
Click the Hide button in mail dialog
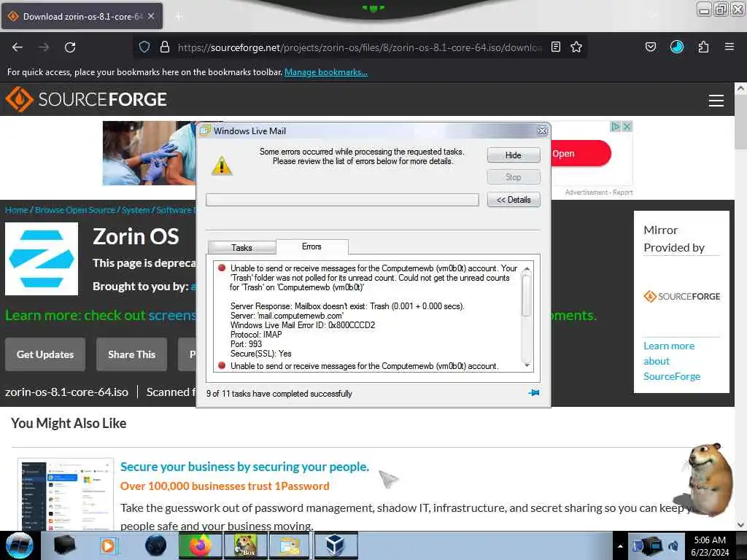514,155
